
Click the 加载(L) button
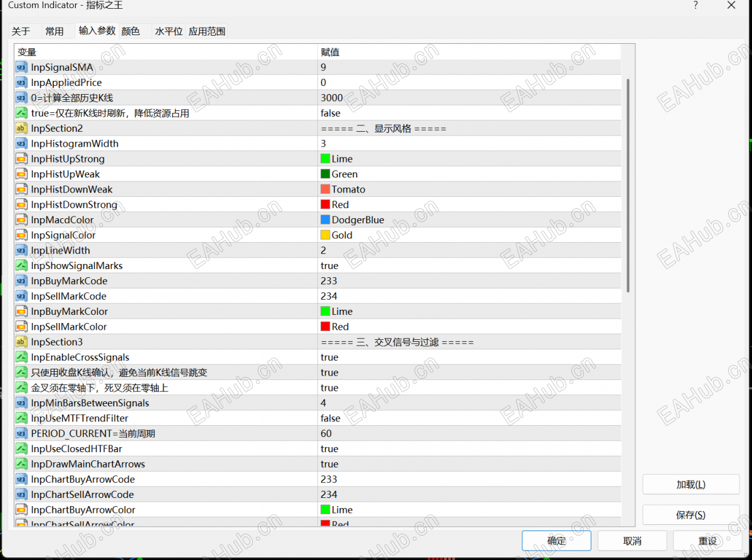[x=691, y=485]
